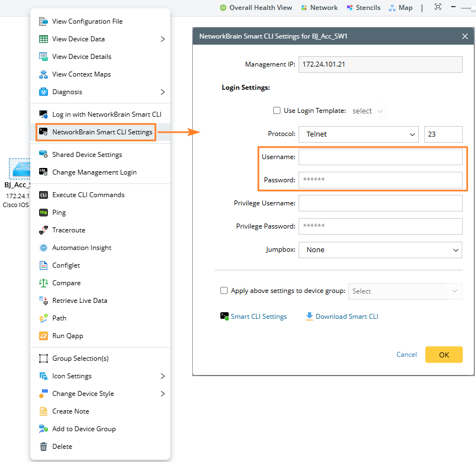476x462 pixels.
Task: Check Apply above settings to device group
Action: (x=224, y=291)
